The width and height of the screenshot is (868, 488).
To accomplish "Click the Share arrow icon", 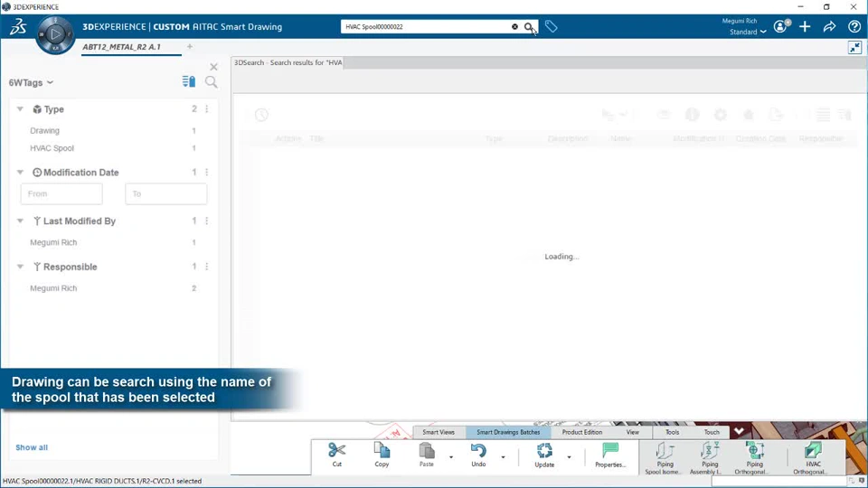I will pyautogui.click(x=829, y=26).
